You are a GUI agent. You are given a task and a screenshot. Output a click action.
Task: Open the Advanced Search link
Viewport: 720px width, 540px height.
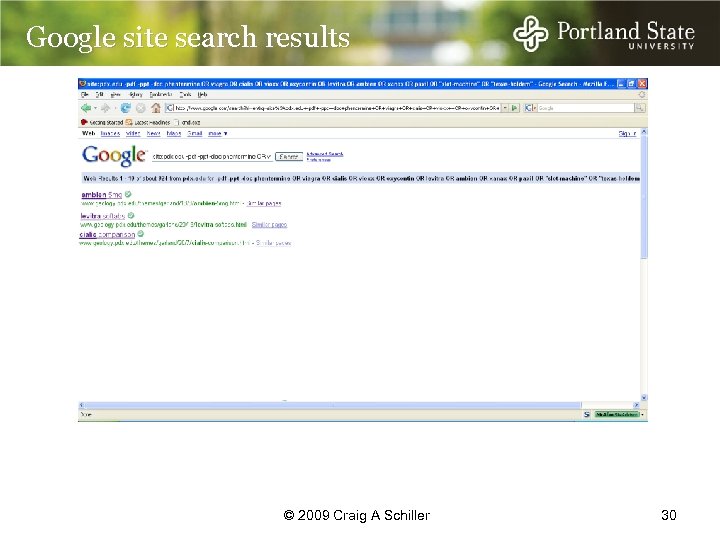click(325, 154)
